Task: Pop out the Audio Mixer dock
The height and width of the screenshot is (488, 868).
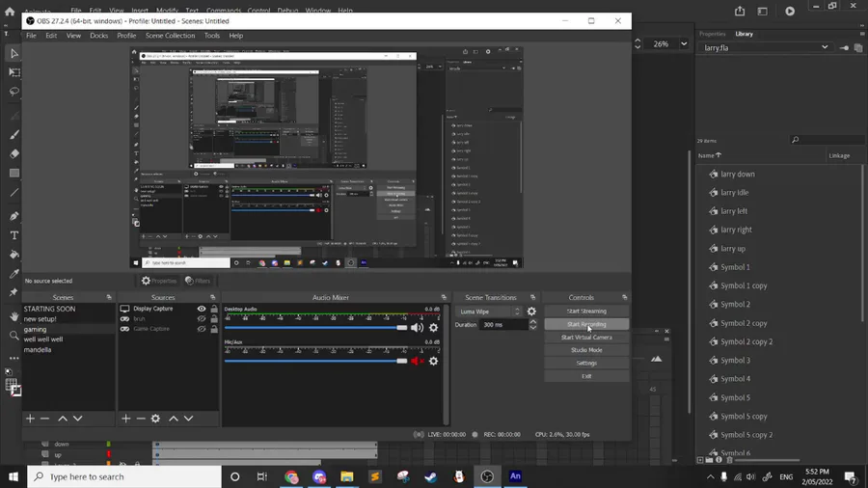Action: pyautogui.click(x=444, y=298)
